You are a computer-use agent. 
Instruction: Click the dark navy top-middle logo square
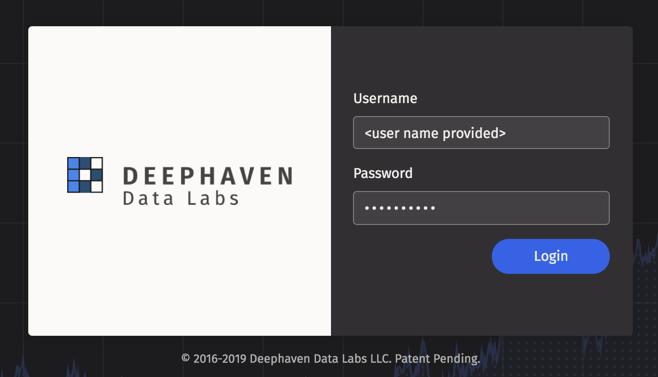(85, 163)
